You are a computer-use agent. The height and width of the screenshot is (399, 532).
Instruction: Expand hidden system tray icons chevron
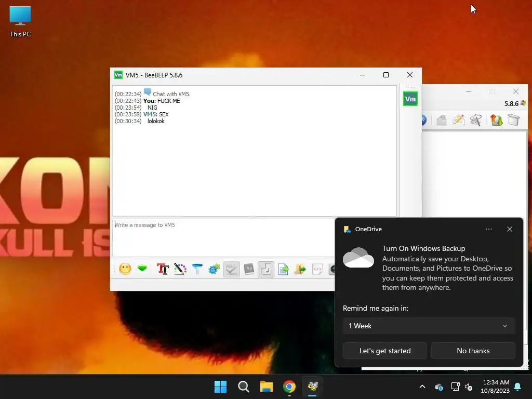pos(422,387)
